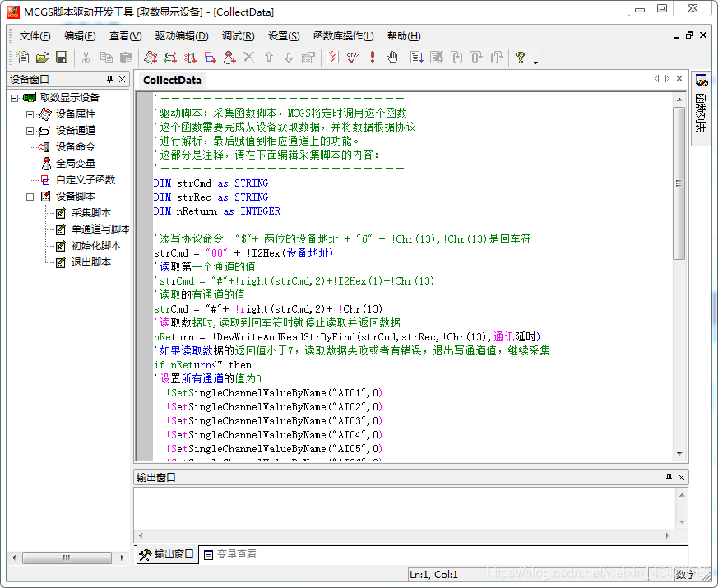Click the add device channel icon

click(171, 57)
